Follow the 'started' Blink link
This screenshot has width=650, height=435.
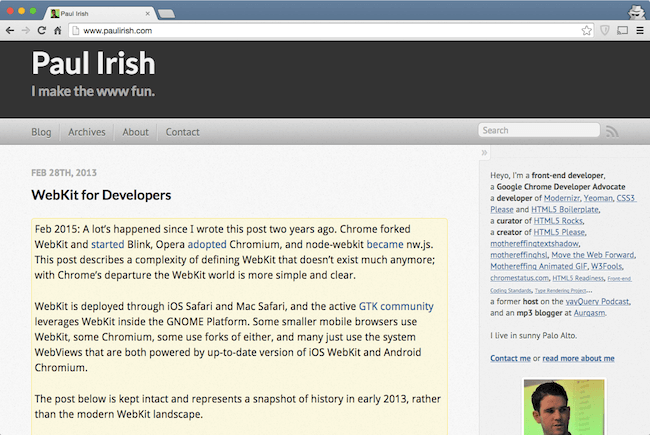[x=107, y=244]
